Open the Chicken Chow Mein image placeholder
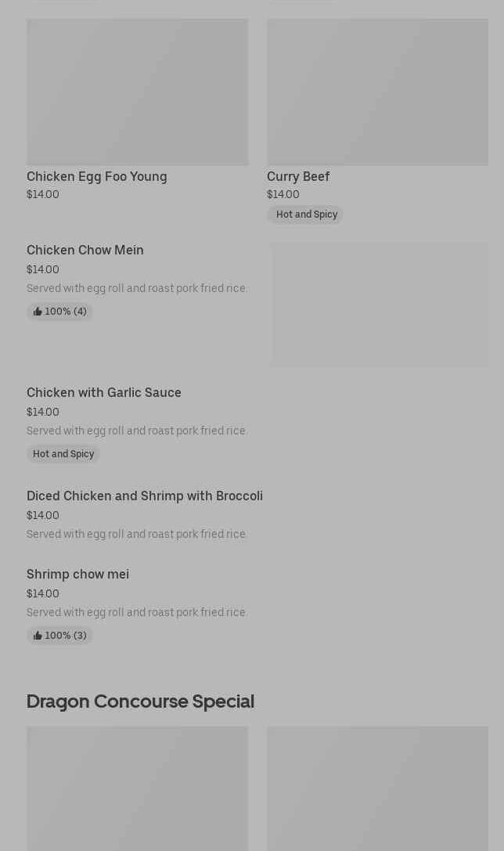This screenshot has width=504, height=851. pyautogui.click(x=380, y=305)
